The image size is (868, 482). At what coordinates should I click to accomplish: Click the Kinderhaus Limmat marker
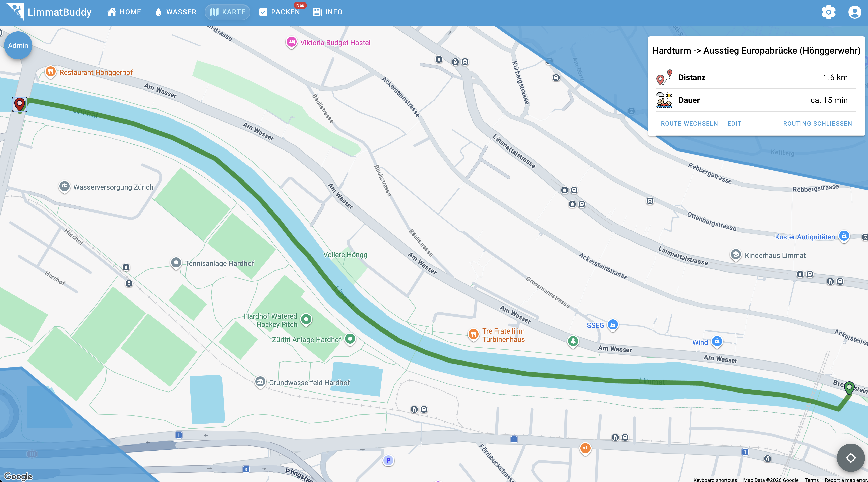(x=736, y=255)
